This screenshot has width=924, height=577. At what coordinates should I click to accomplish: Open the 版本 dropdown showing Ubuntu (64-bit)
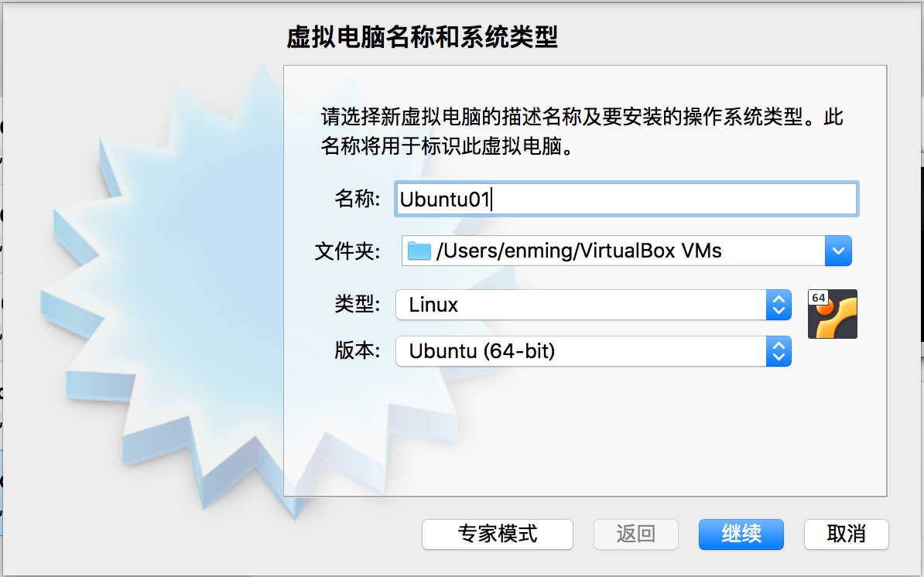592,351
